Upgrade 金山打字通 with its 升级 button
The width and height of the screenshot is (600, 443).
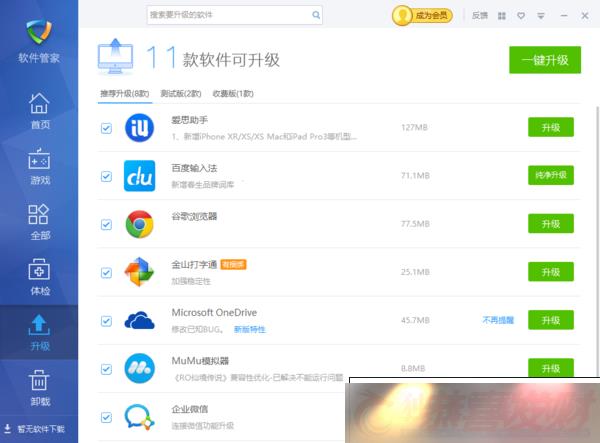[x=551, y=272]
